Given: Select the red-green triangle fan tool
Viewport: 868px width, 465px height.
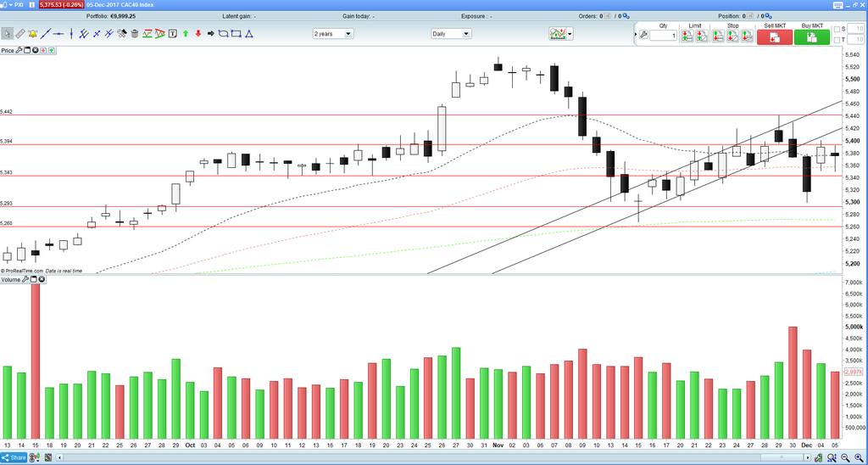Looking at the screenshot, I should pos(160,33).
